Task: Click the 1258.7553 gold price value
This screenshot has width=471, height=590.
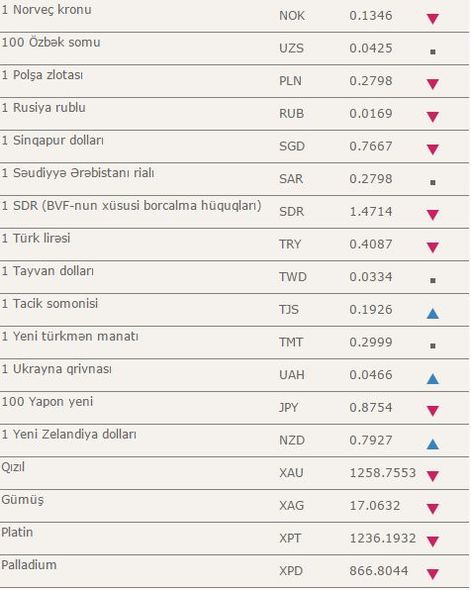Action: point(383,473)
